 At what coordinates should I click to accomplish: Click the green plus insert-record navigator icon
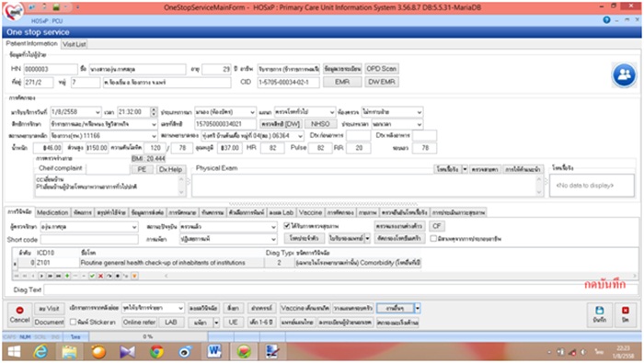point(67,276)
